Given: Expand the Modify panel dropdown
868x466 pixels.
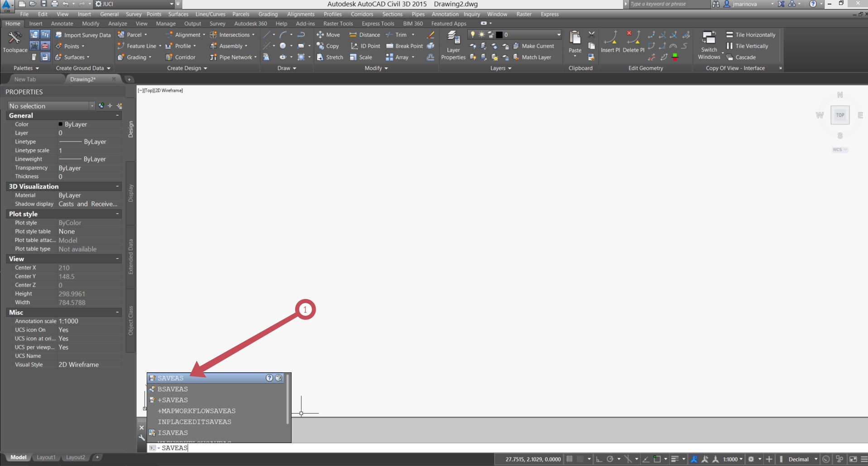Looking at the screenshot, I should 376,68.
